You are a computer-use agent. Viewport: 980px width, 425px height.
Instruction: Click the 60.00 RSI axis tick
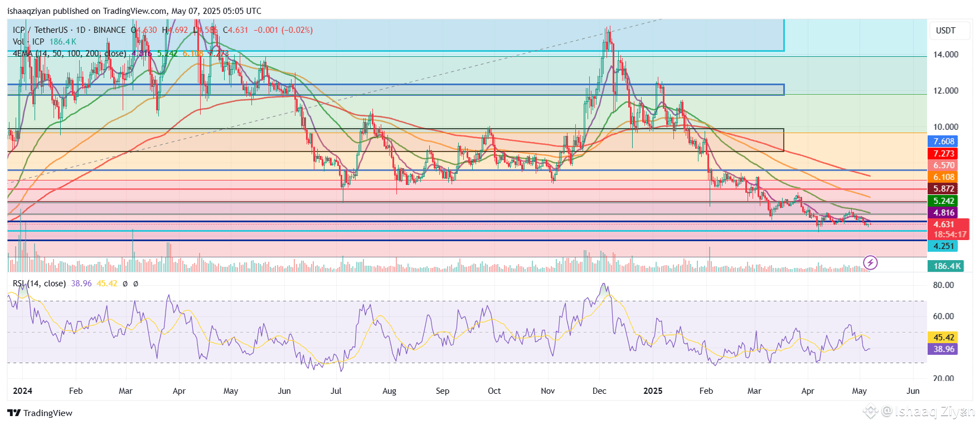(x=943, y=316)
